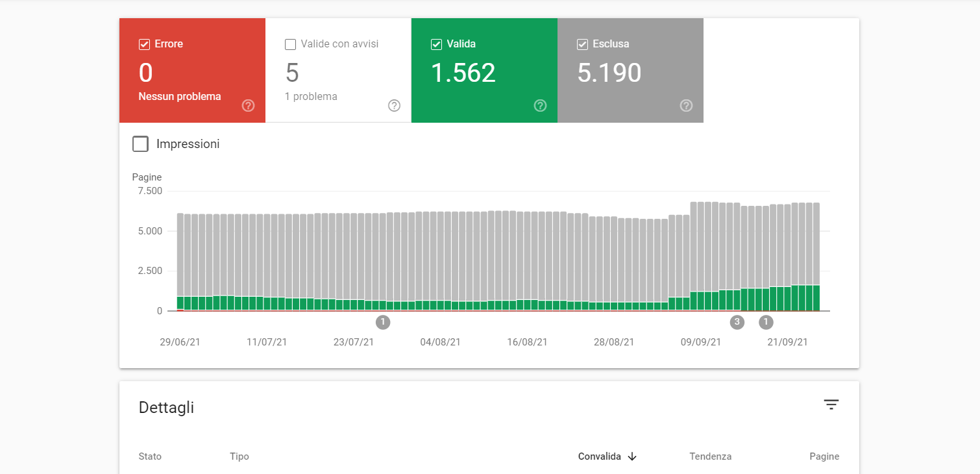
Task: Sort table by Tipo column header
Action: 239,456
